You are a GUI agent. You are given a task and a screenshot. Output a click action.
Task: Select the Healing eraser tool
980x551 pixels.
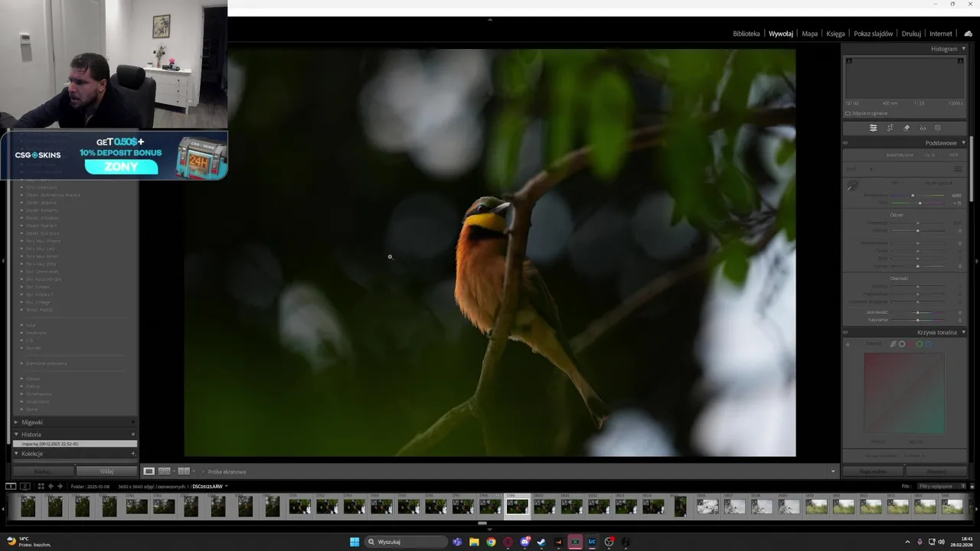coord(906,128)
